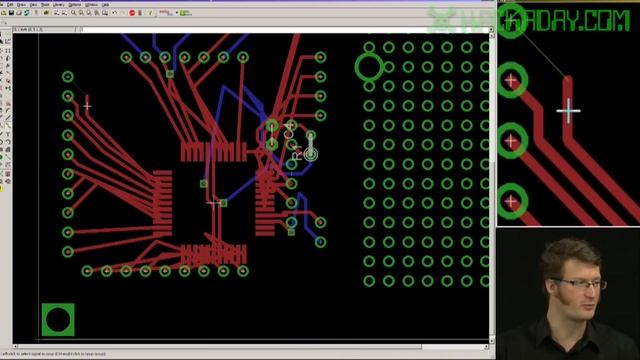Click the Script toolbar icon
Image resolution: width=640 pixels, height=360 pixels.
pos(56,13)
